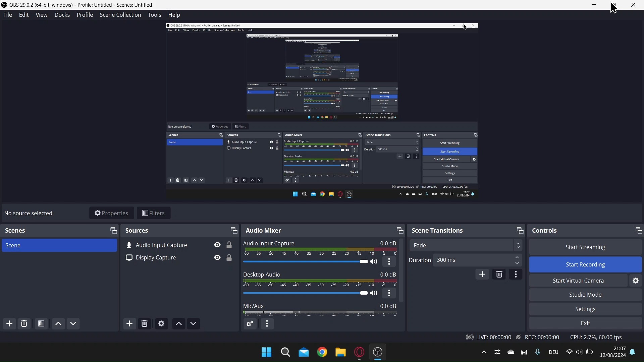Viewport: 644px width, 362px height.
Task: Enter Studio Mode
Action: pyautogui.click(x=586, y=295)
